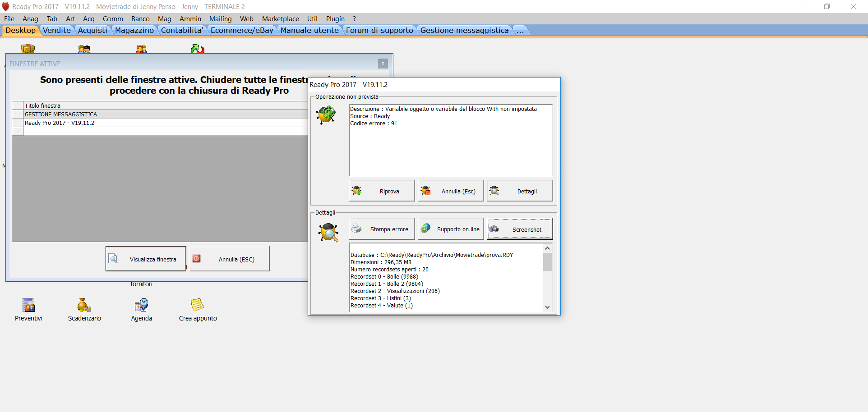Click Annulla (ESC) in Finestre Attive window

[x=229, y=259]
